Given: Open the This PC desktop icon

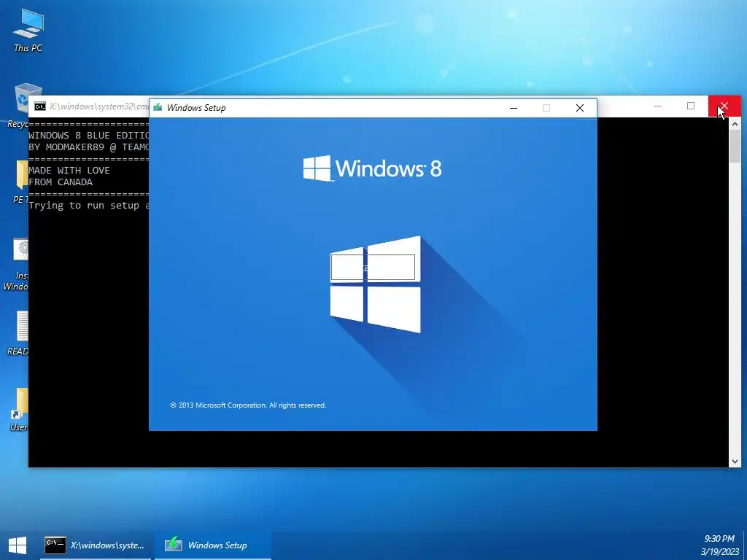Looking at the screenshot, I should (x=28, y=31).
